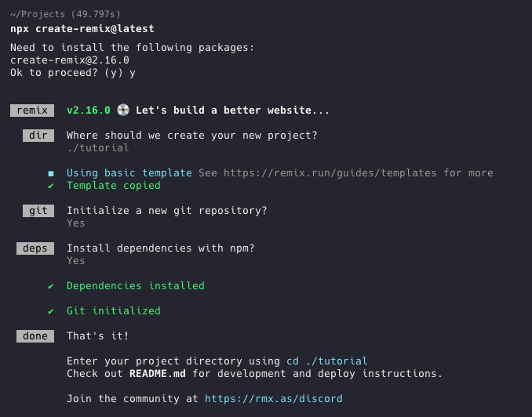Click the Yes answer under git repository question
This screenshot has height=417, width=532.
click(x=76, y=223)
